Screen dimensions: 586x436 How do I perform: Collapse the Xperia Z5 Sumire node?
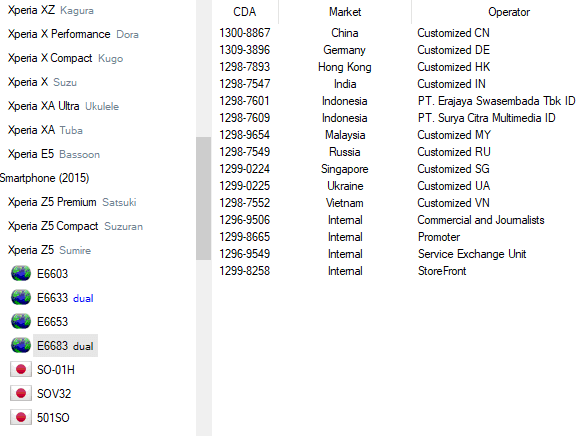point(49,250)
